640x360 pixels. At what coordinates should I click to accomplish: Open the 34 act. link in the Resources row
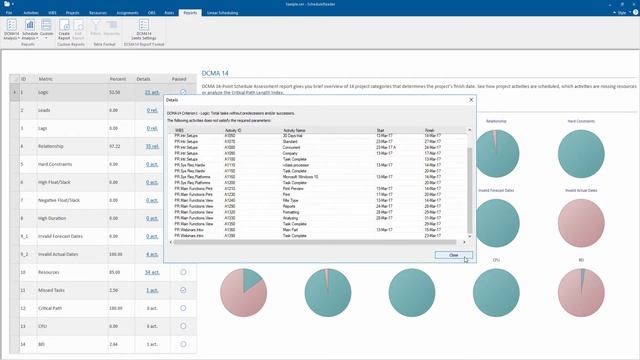point(152,272)
